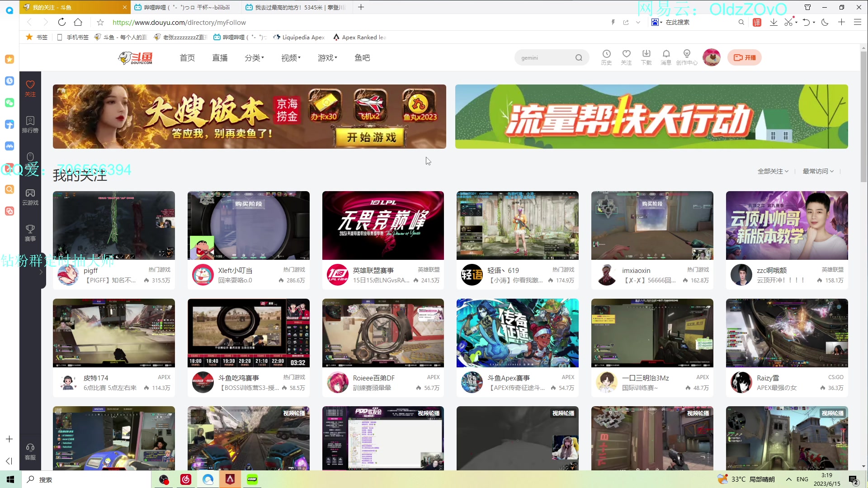Open the Apex Ranked bookmark
Screen dimensions: 868x488
359,37
